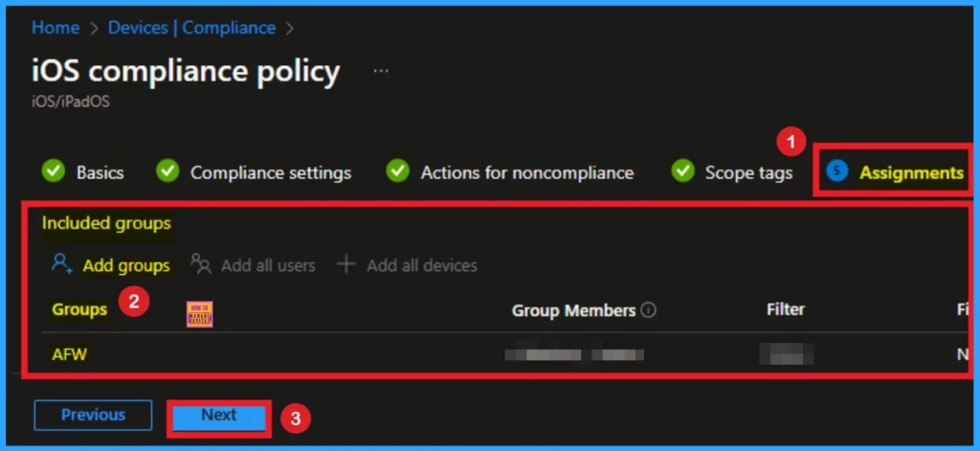Click the blue step 5 Assignments icon
The image size is (980, 451).
coord(836,170)
